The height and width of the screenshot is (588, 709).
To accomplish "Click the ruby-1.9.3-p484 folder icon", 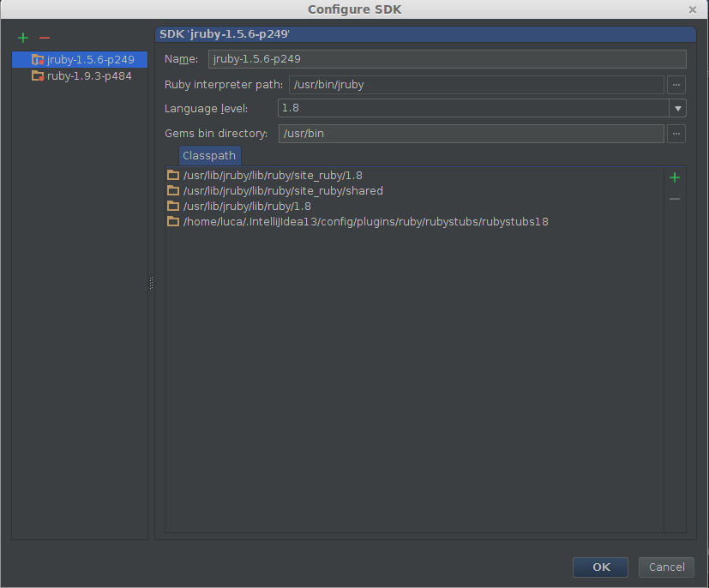I will pos(38,76).
